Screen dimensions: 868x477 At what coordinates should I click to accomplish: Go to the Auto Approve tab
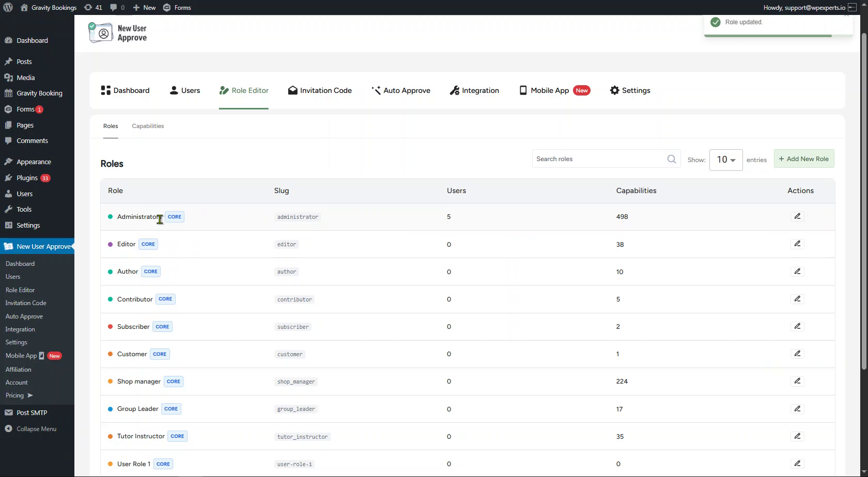401,90
